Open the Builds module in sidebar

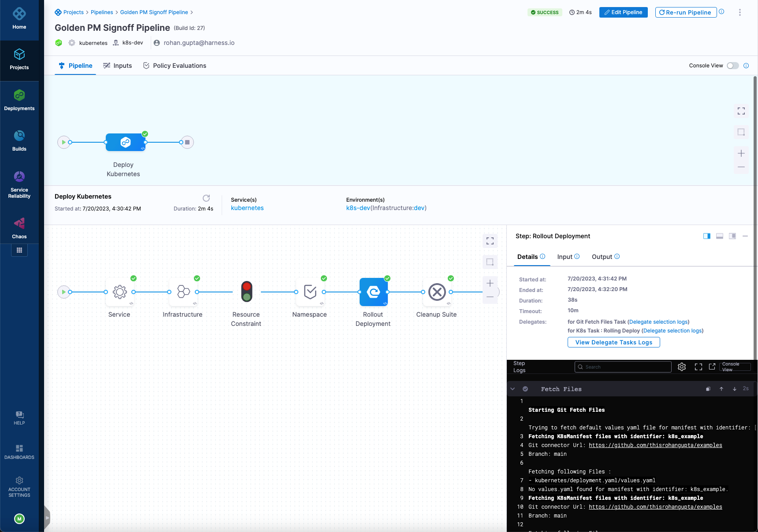click(x=19, y=140)
